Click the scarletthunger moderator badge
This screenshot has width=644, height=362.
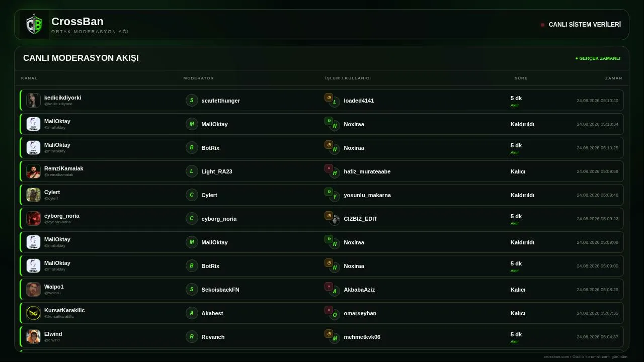pyautogui.click(x=192, y=100)
